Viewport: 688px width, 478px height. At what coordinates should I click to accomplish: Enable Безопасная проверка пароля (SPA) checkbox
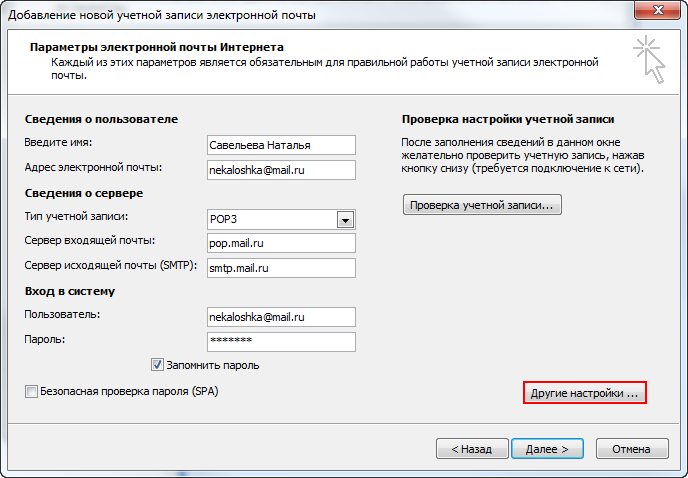coord(31,391)
